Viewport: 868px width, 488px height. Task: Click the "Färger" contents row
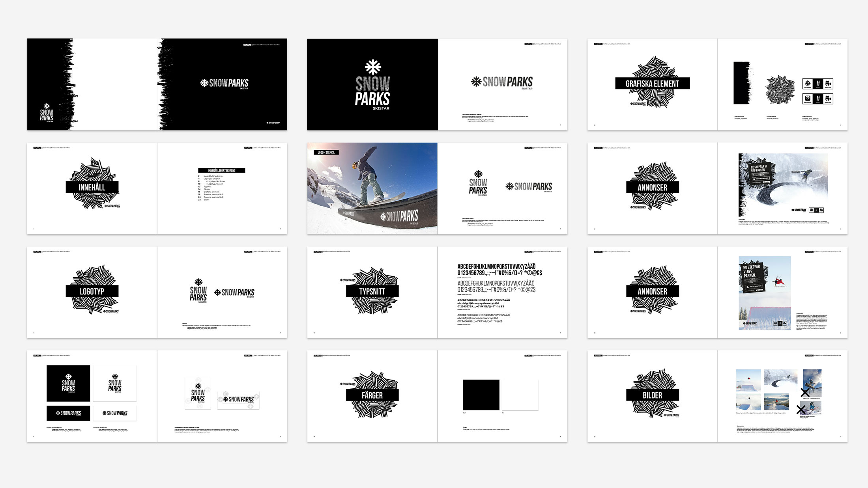[204, 189]
